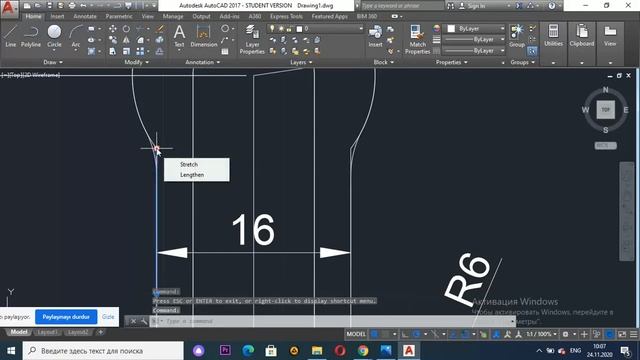Select the Circle tool
This screenshot has height=360, width=640.
[x=54, y=36]
